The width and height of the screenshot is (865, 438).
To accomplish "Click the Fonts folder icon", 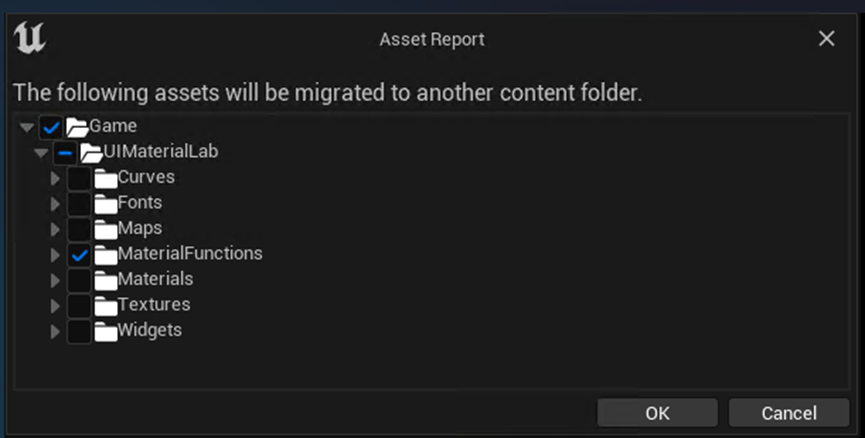I will [106, 204].
